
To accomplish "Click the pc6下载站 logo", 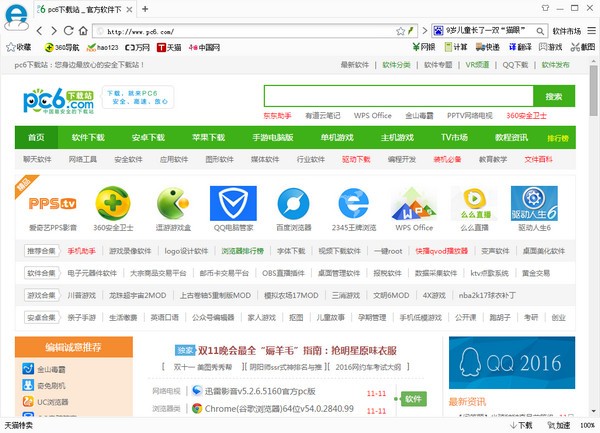I will click(x=59, y=101).
